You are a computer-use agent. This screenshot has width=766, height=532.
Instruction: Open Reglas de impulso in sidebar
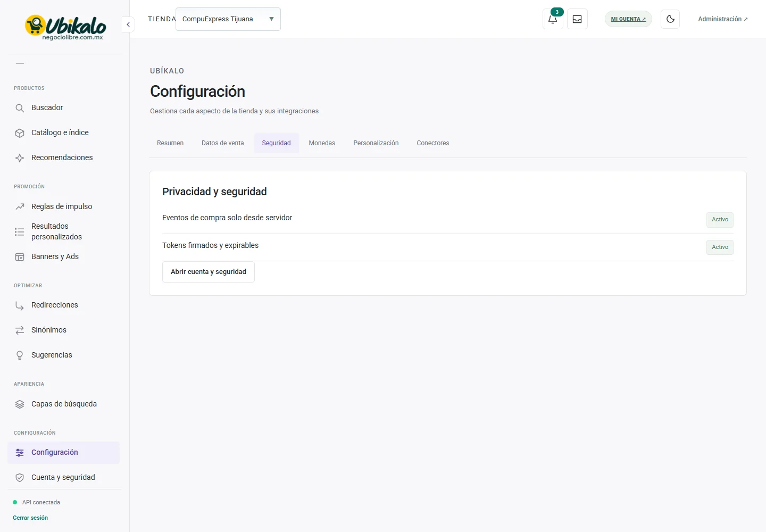[x=63, y=206]
